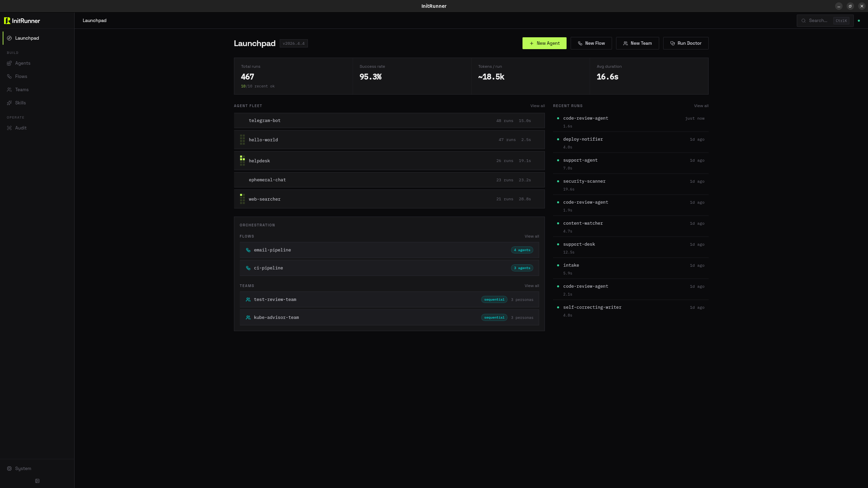868x488 pixels.
Task: Open test-review-team
Action: coord(389,300)
